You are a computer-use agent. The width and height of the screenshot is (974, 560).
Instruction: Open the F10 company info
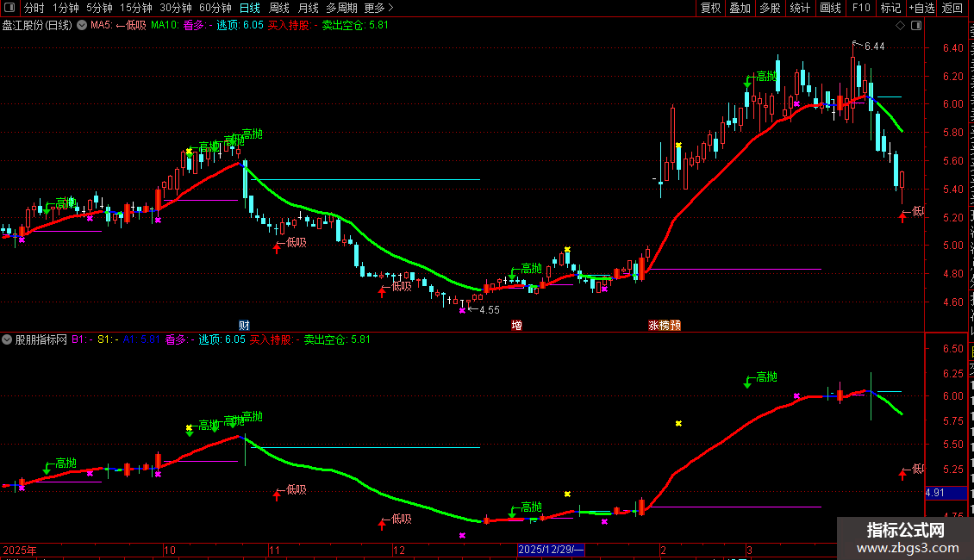coord(861,8)
